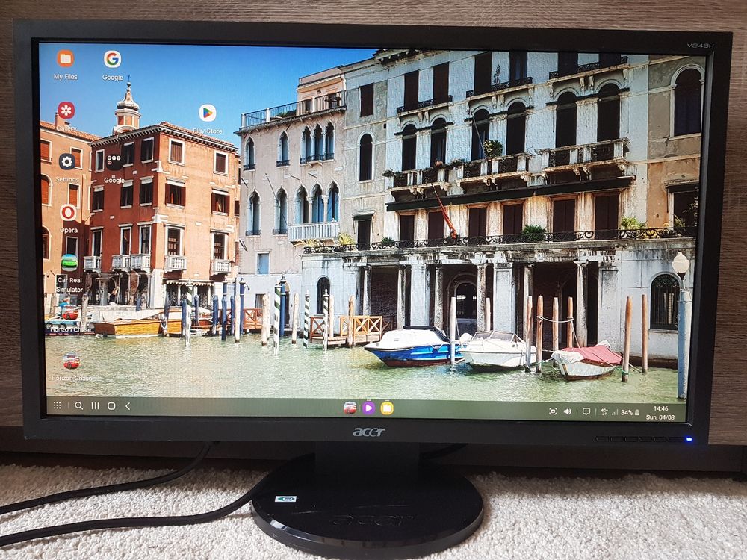Open My Files from the desktop
Image resolution: width=747 pixels, height=560 pixels.
[64, 60]
